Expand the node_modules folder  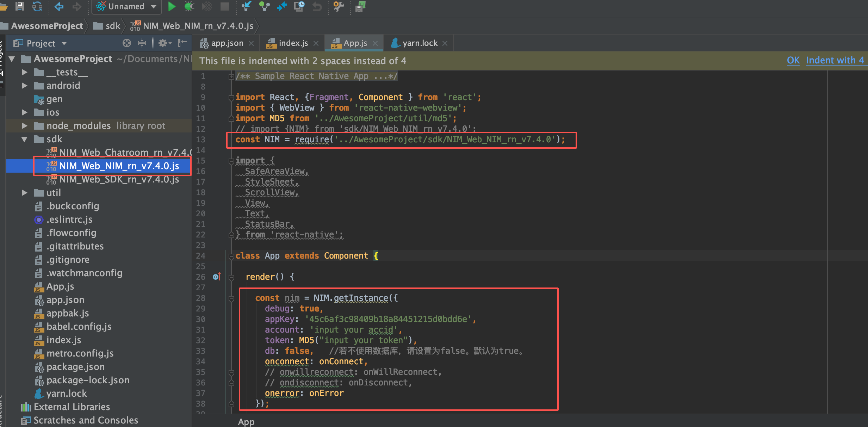coord(24,126)
